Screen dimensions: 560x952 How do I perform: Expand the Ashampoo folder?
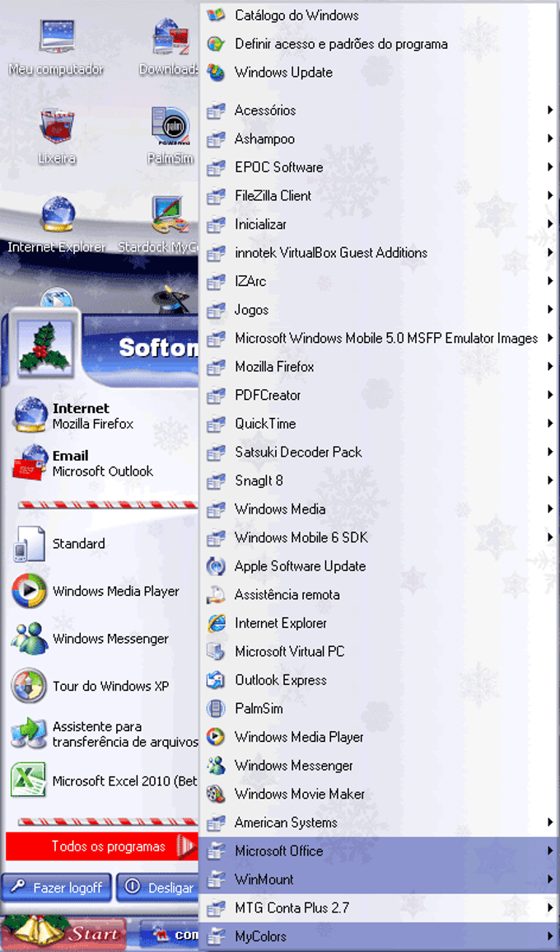(x=379, y=138)
